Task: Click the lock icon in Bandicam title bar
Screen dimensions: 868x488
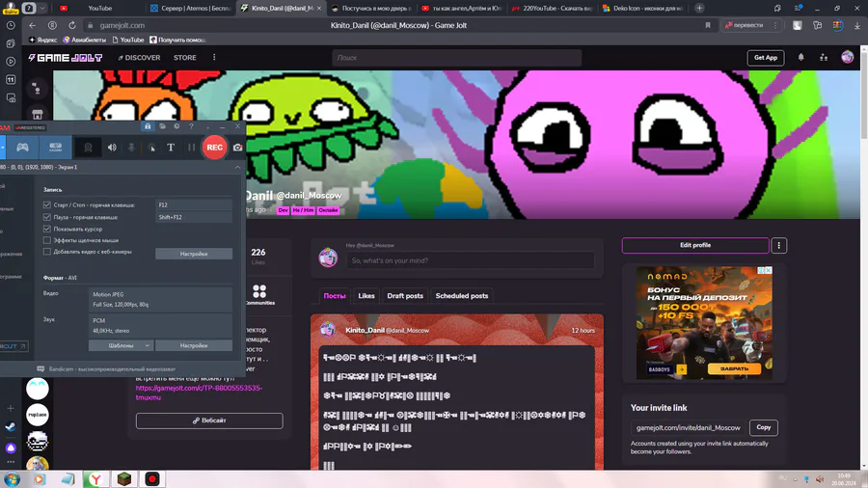Action: pos(148,126)
